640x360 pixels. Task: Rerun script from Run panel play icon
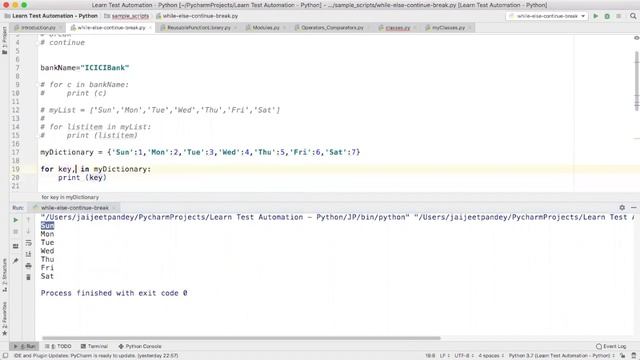[16, 220]
